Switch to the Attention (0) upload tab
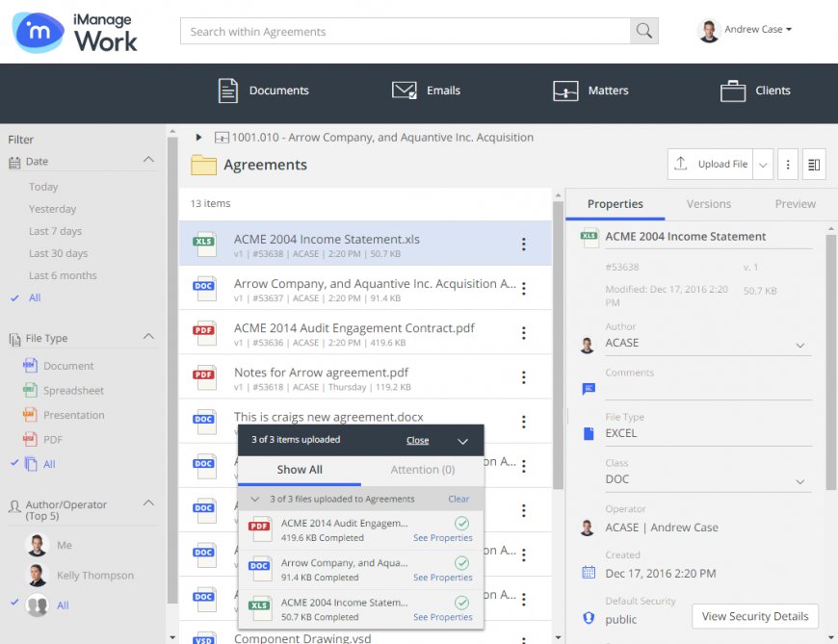The width and height of the screenshot is (838, 644). coord(422,470)
